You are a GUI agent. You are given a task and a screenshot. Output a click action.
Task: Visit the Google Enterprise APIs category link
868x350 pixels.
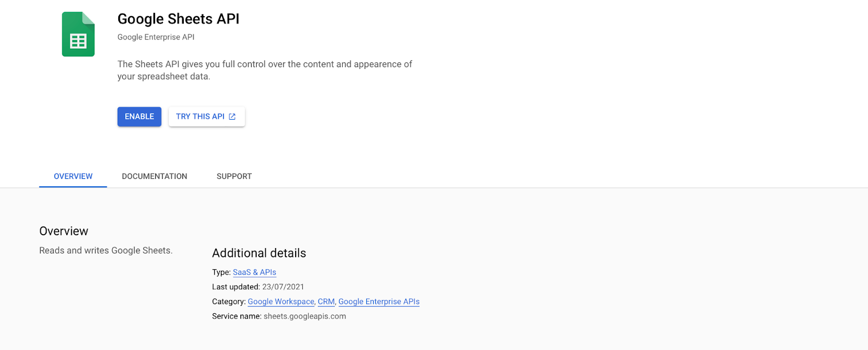[x=379, y=302]
